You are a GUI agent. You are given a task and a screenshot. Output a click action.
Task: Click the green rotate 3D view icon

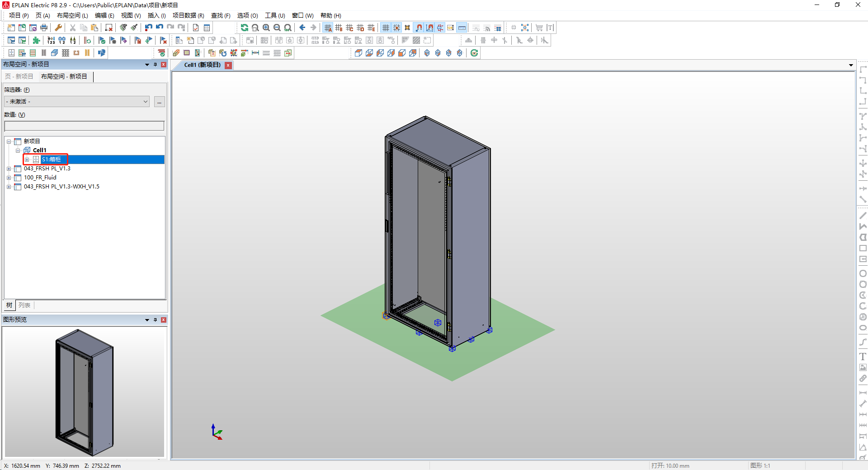(474, 53)
